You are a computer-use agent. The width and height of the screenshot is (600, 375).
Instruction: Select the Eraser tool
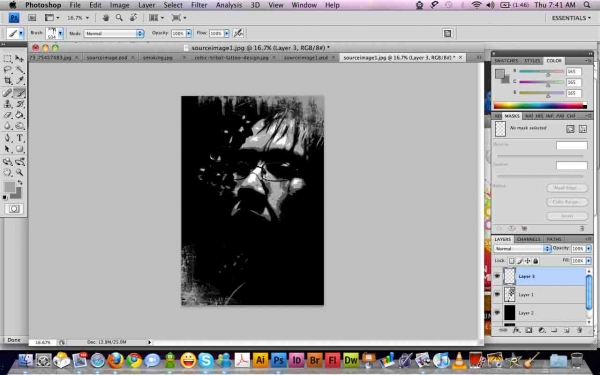point(8,115)
